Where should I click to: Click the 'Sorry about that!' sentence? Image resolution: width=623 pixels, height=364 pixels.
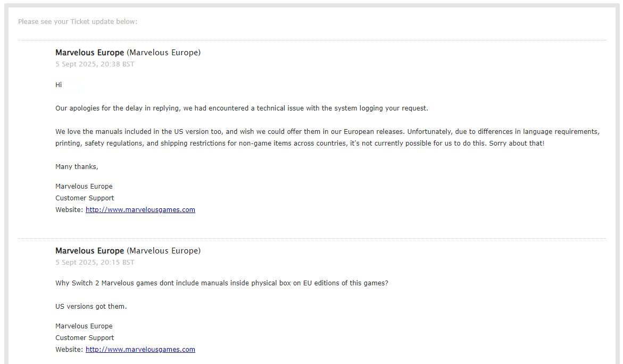pyautogui.click(x=517, y=143)
